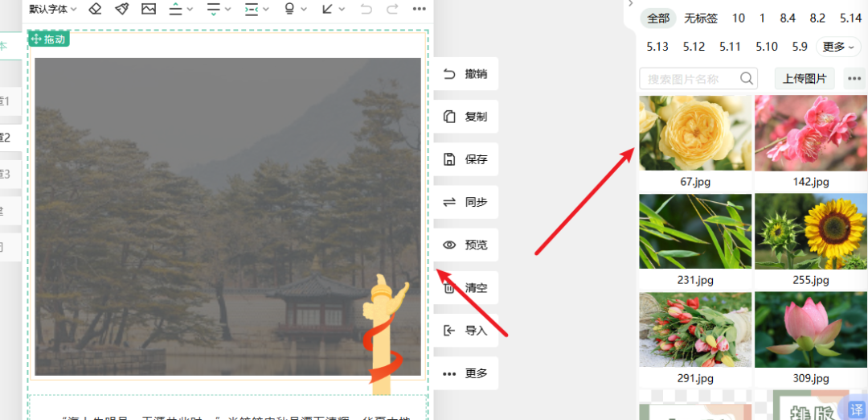The width and height of the screenshot is (868, 420).
Task: Click 同步 to sync content
Action: [466, 202]
